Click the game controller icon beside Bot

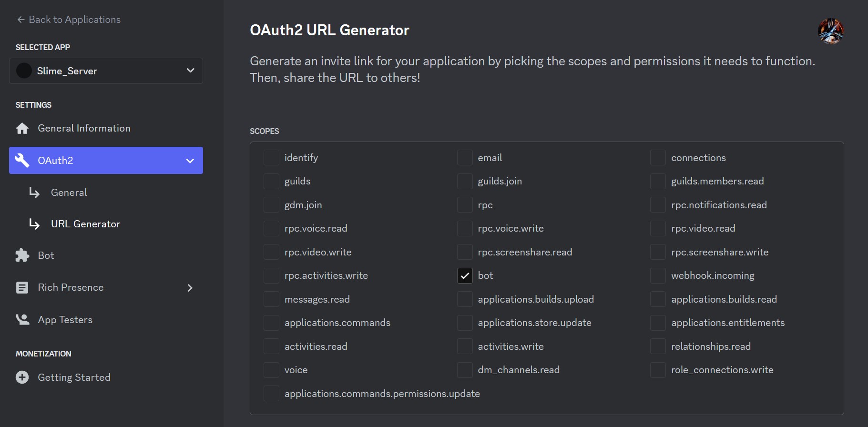click(22, 255)
